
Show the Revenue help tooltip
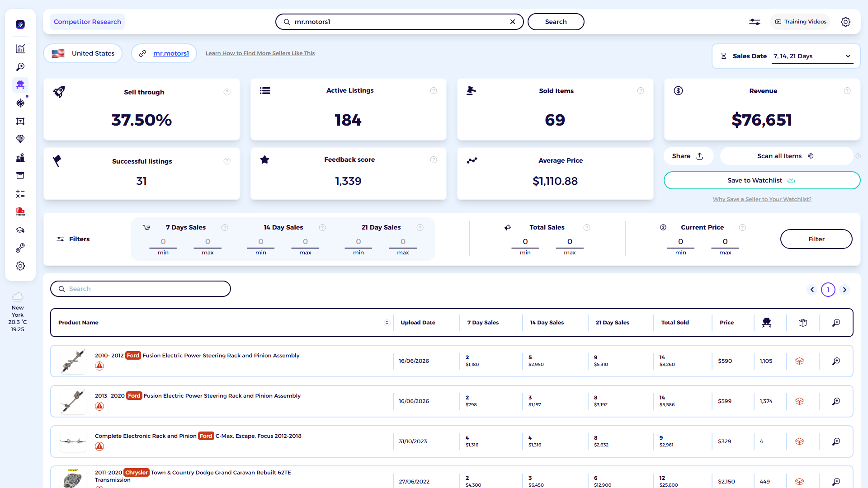click(847, 91)
